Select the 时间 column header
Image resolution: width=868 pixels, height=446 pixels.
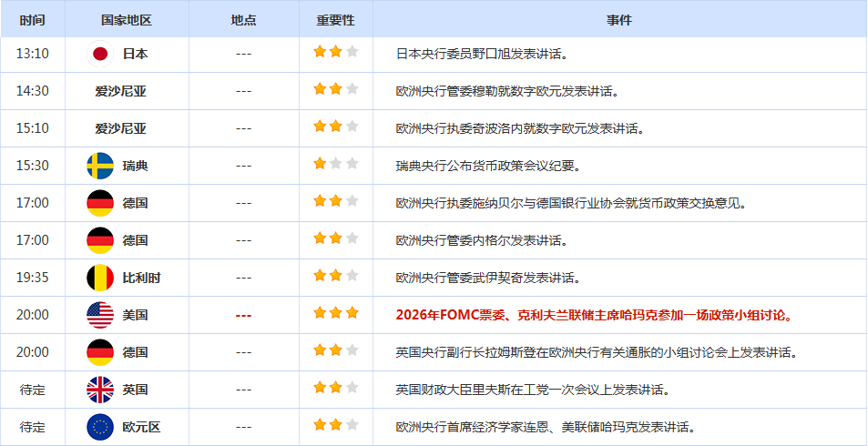coord(32,19)
